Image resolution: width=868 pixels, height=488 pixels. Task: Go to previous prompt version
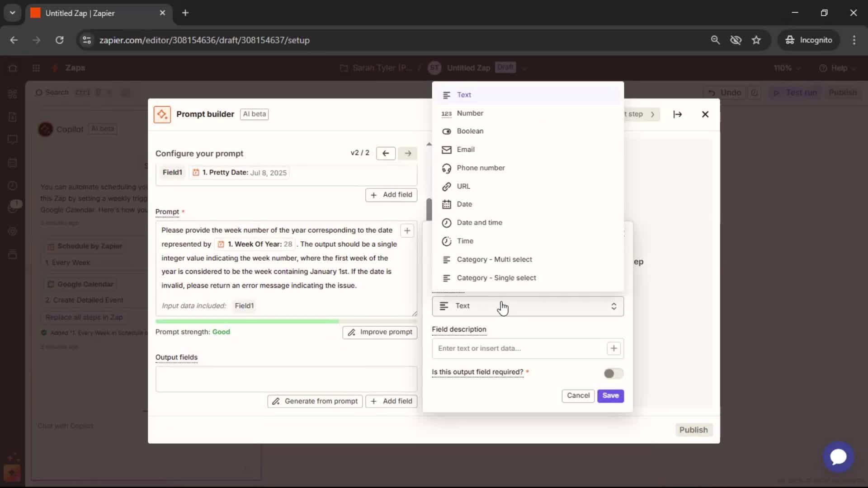(386, 154)
